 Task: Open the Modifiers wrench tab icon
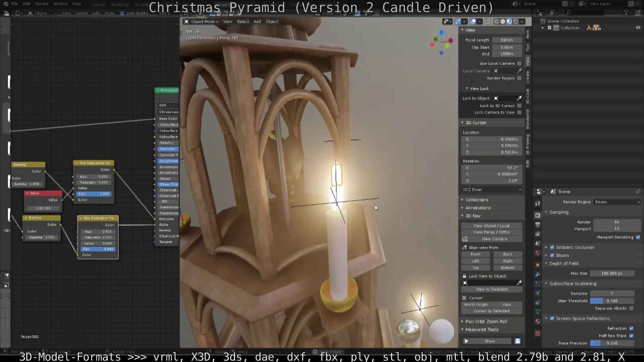tap(538, 274)
